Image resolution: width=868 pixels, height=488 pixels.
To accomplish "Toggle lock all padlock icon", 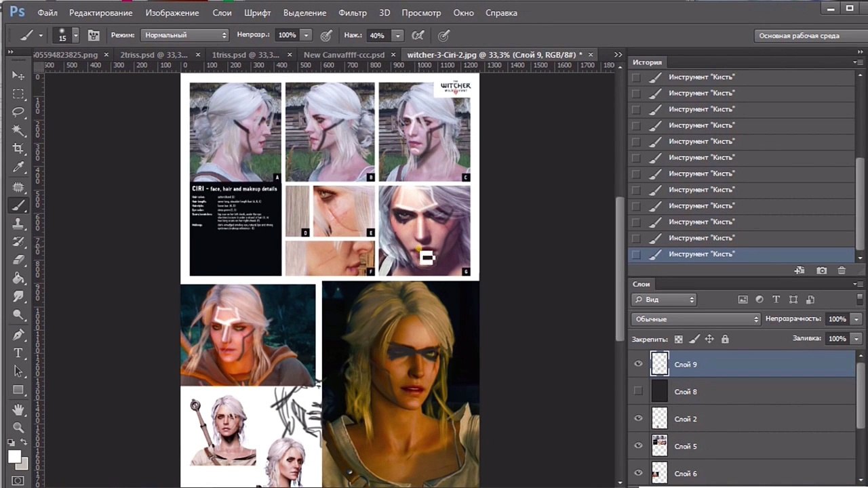I will click(725, 339).
